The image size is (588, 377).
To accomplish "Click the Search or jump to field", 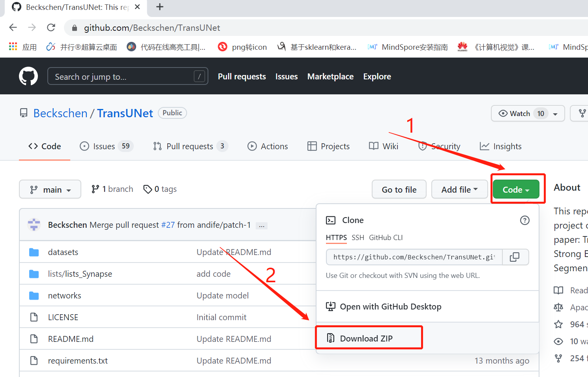I will point(128,76).
